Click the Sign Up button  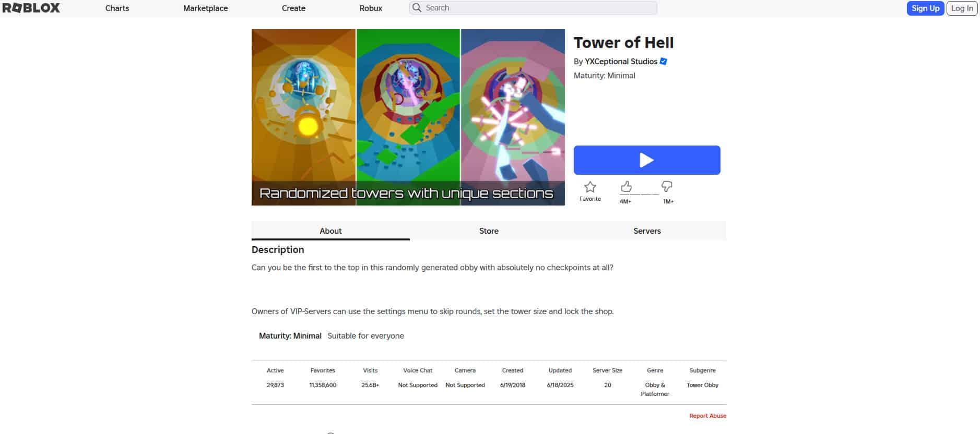pos(925,8)
